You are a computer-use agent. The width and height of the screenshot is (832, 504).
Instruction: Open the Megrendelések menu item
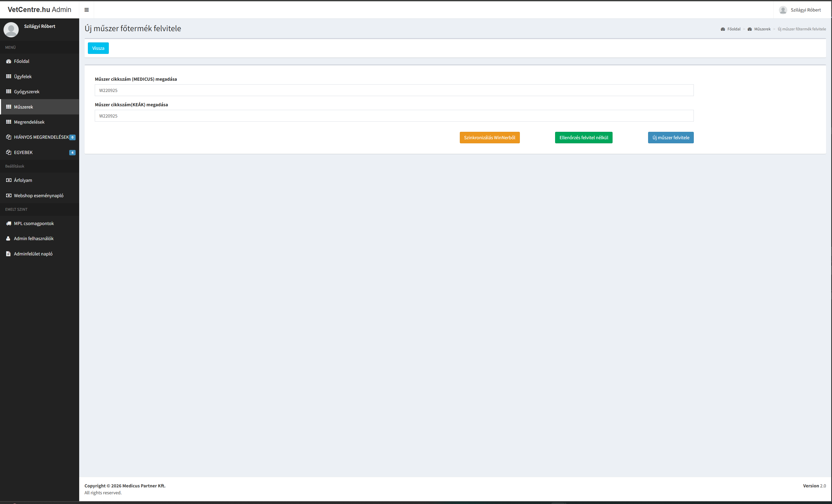pyautogui.click(x=29, y=122)
